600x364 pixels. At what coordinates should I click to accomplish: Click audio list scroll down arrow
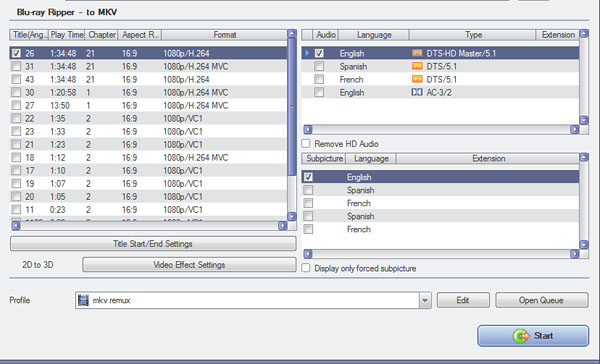[x=584, y=120]
